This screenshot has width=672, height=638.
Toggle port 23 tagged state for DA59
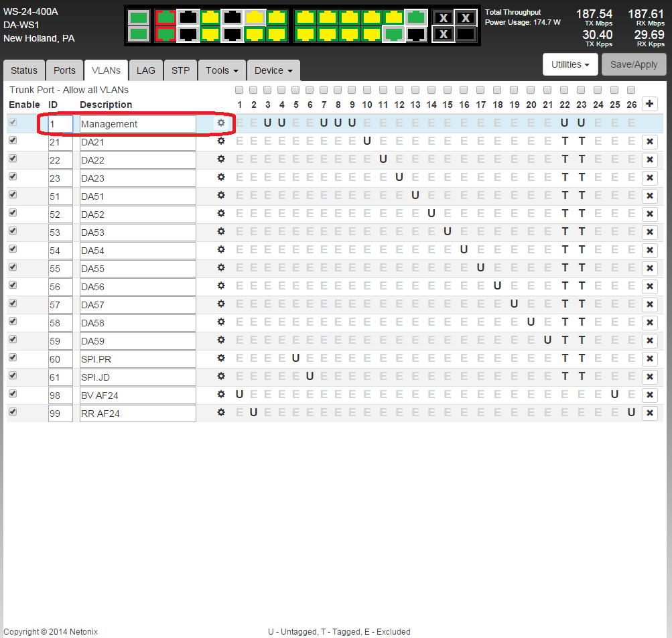[582, 340]
